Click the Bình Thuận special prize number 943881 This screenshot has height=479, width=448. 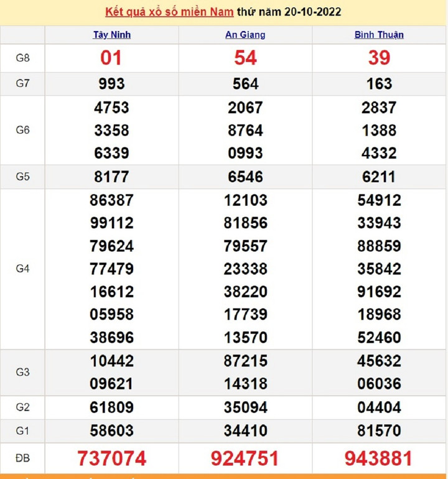[x=379, y=458]
